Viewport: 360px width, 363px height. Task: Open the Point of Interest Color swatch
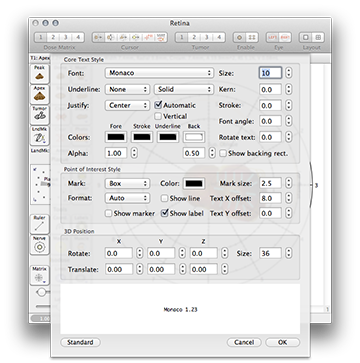coord(194,184)
